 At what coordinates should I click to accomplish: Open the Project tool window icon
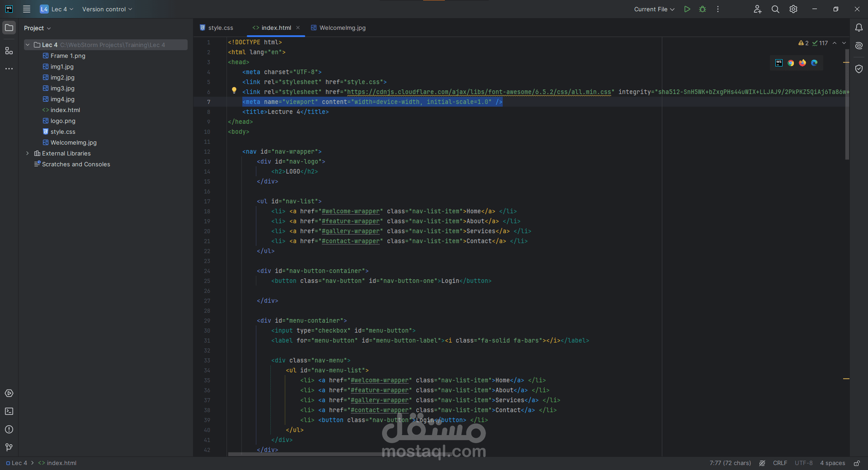click(x=9, y=28)
